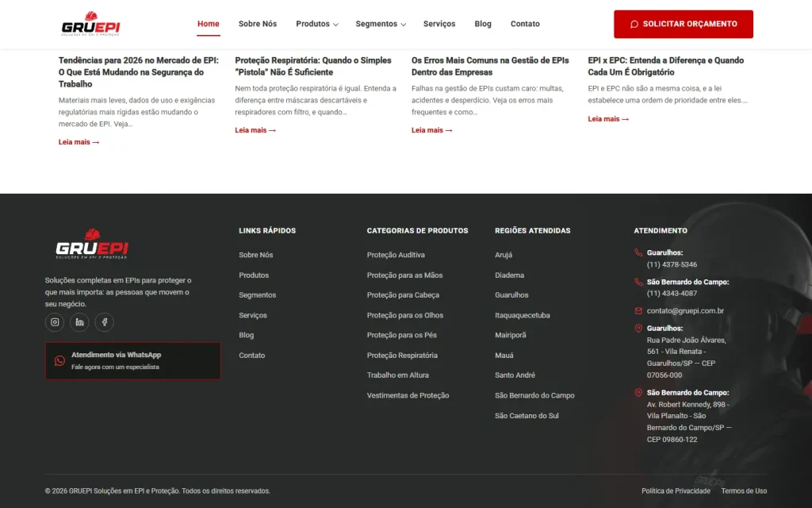The height and width of the screenshot is (508, 812).
Task: Click the Solicitar Orçamento button
Action: click(x=684, y=24)
